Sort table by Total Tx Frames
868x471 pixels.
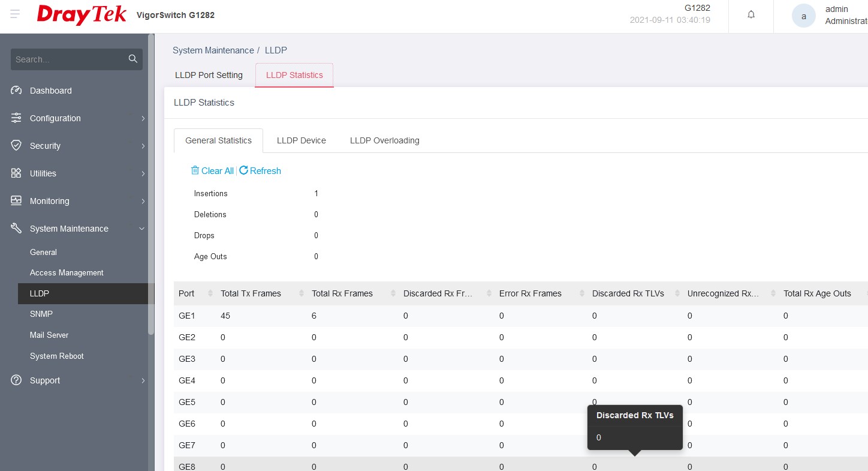[x=302, y=293]
